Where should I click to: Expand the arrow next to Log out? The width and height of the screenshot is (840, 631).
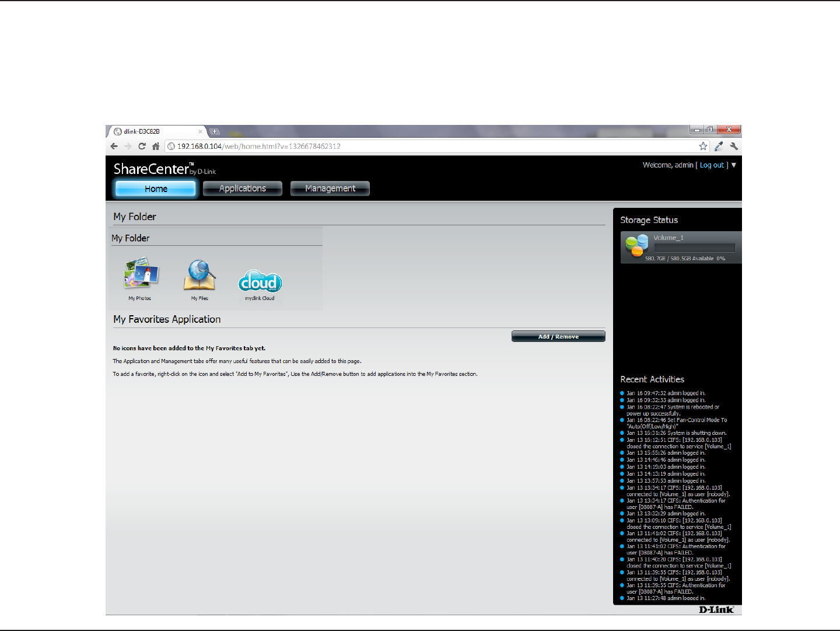click(734, 165)
